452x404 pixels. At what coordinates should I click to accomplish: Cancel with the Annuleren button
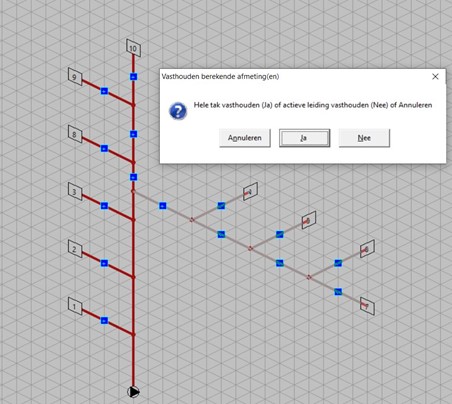click(x=245, y=138)
